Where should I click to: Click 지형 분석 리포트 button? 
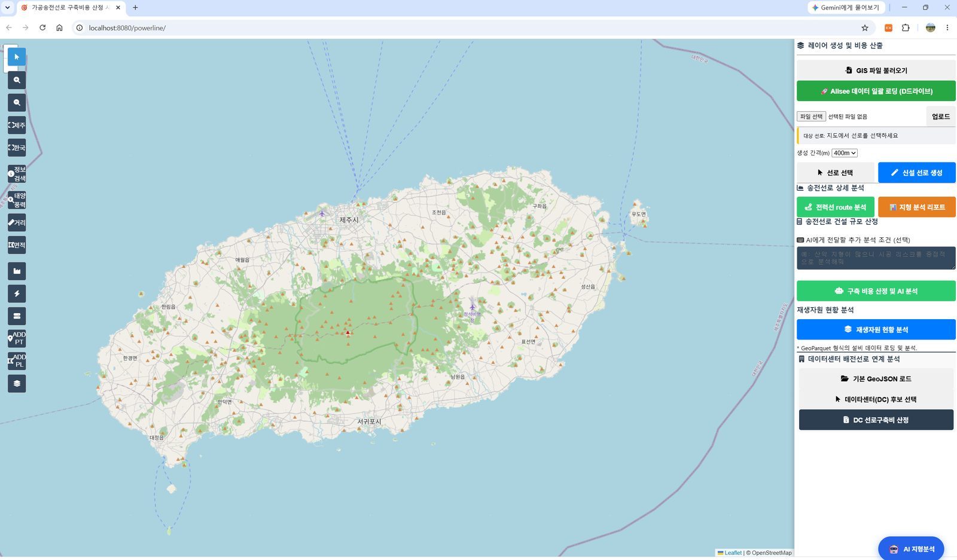click(916, 207)
